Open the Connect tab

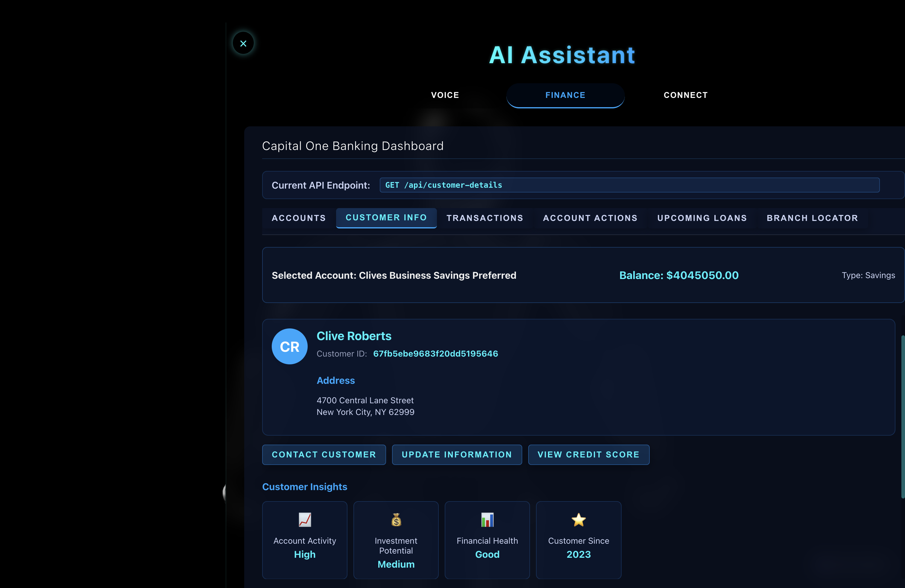[x=686, y=95]
